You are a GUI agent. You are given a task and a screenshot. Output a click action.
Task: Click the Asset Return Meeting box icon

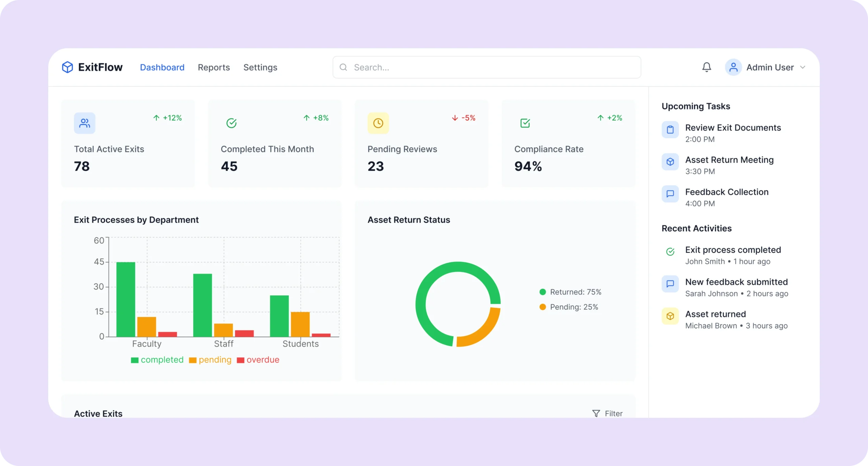(670, 162)
